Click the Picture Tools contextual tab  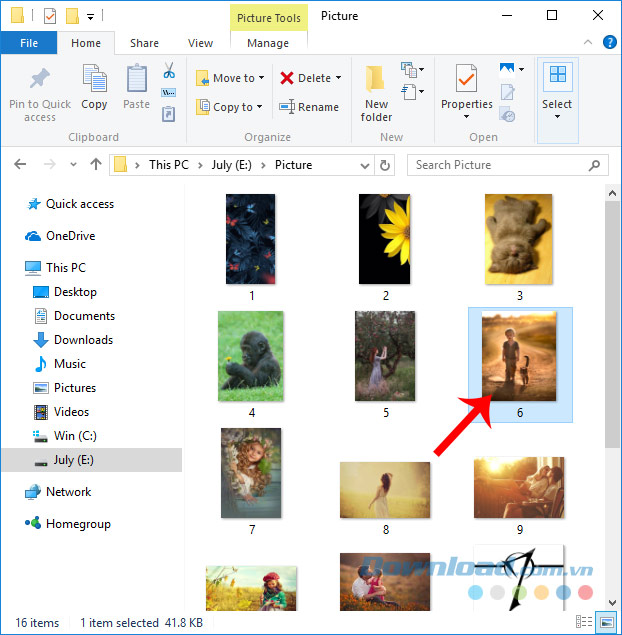pos(269,18)
